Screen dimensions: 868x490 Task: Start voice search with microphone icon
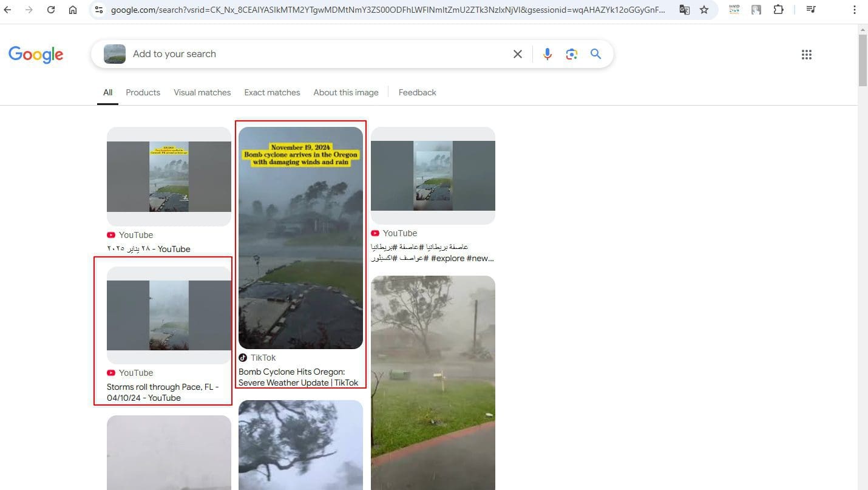[x=548, y=54]
